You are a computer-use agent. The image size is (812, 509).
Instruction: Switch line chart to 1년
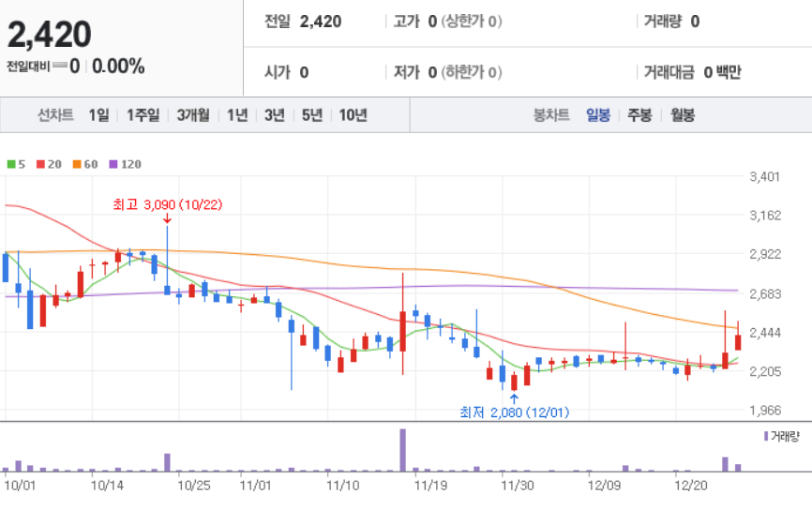[238, 115]
